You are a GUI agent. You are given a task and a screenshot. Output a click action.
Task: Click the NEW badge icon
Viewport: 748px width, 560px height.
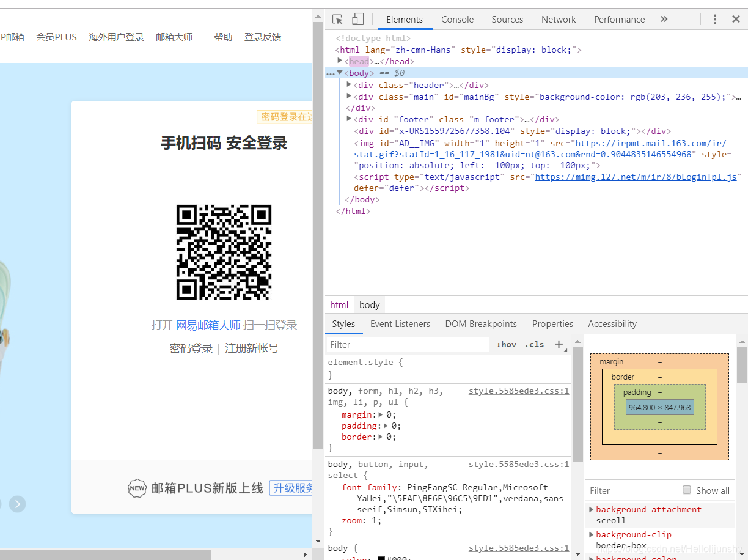(x=137, y=488)
